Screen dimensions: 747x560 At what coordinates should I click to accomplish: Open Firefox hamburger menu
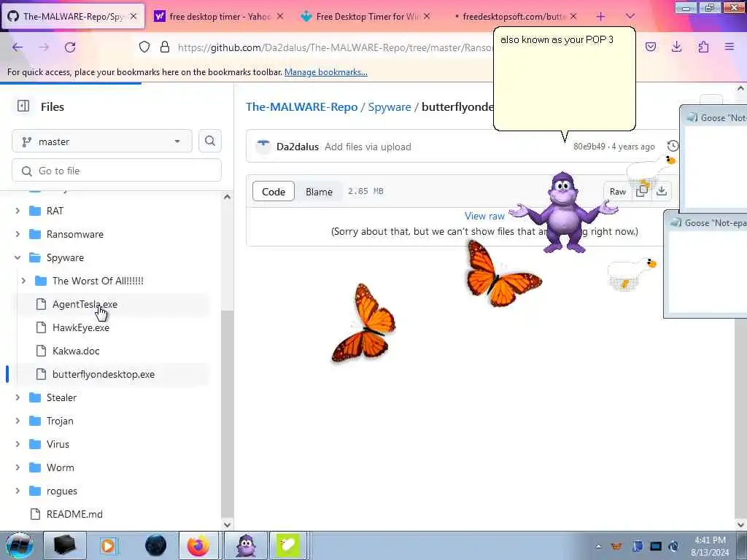(x=729, y=47)
